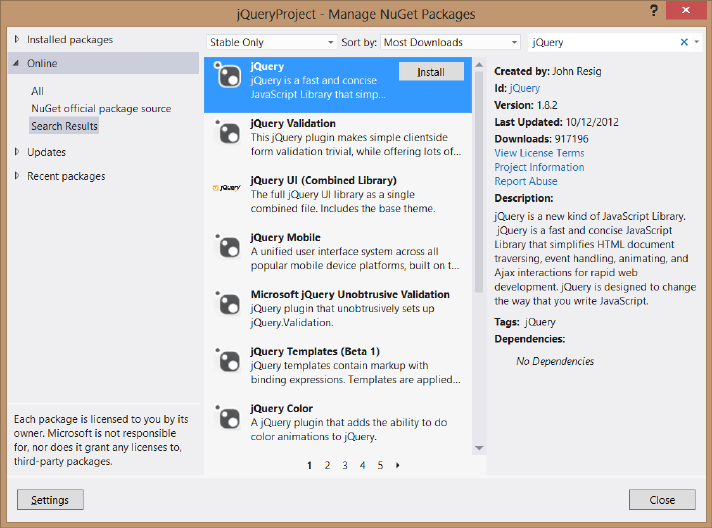712x528 pixels.
Task: Click Created by John Resig text
Action: (x=548, y=71)
